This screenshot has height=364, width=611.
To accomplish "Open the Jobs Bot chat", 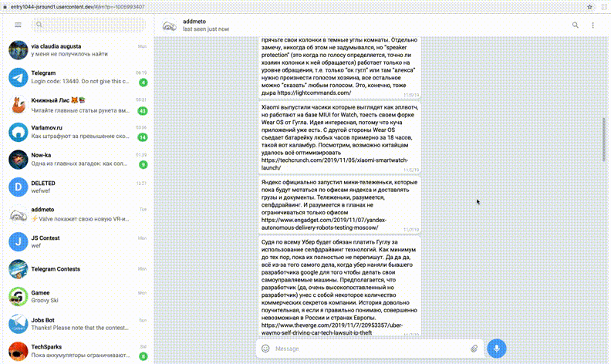I will (78, 323).
